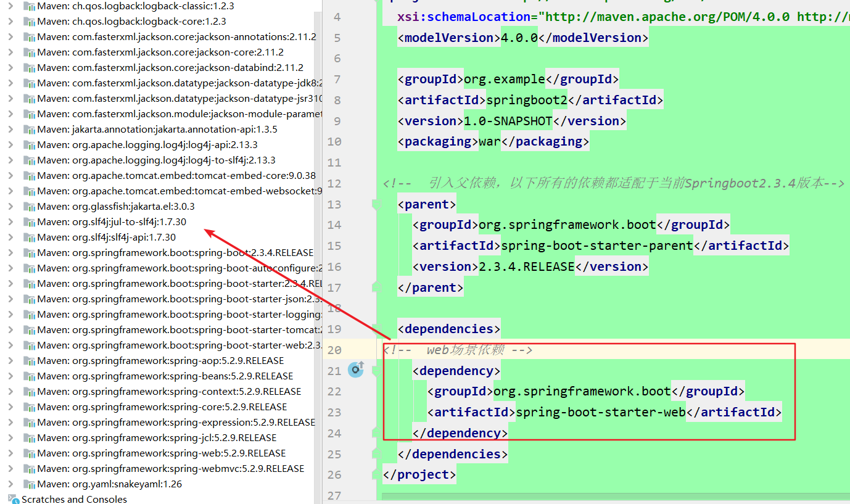Click the library icon beside spring-boot-starter:2.3.4

28,284
